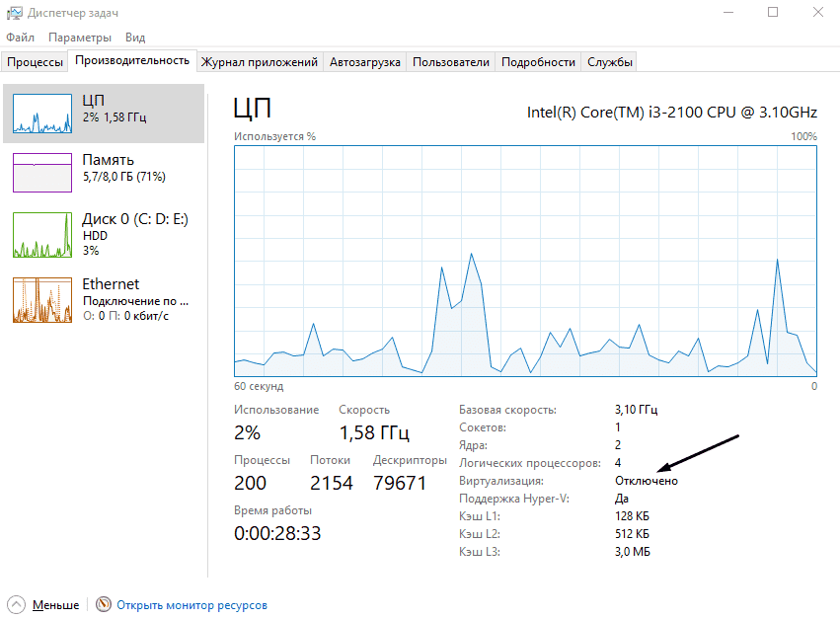This screenshot has height=619, width=840.
Task: Open the Диск 0 (C: D: E:) graph item
Action: [x=41, y=234]
